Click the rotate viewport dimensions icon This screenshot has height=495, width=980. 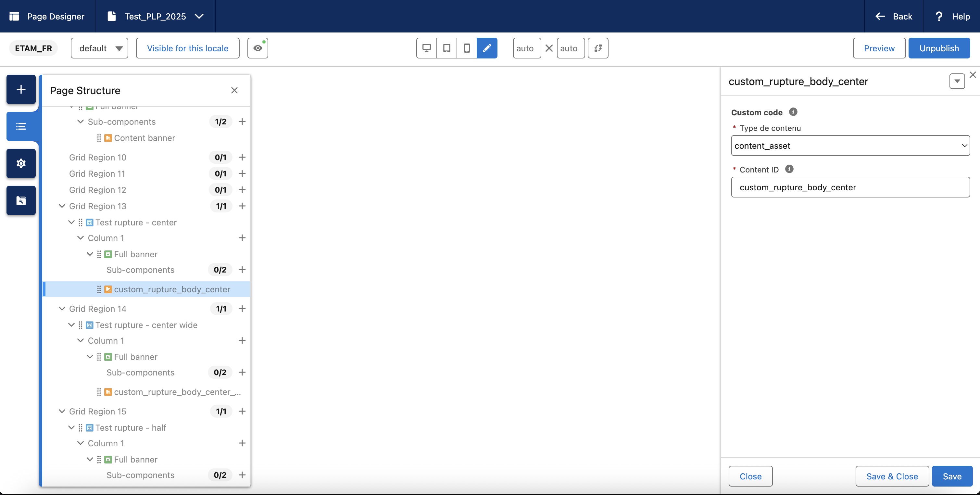(598, 48)
